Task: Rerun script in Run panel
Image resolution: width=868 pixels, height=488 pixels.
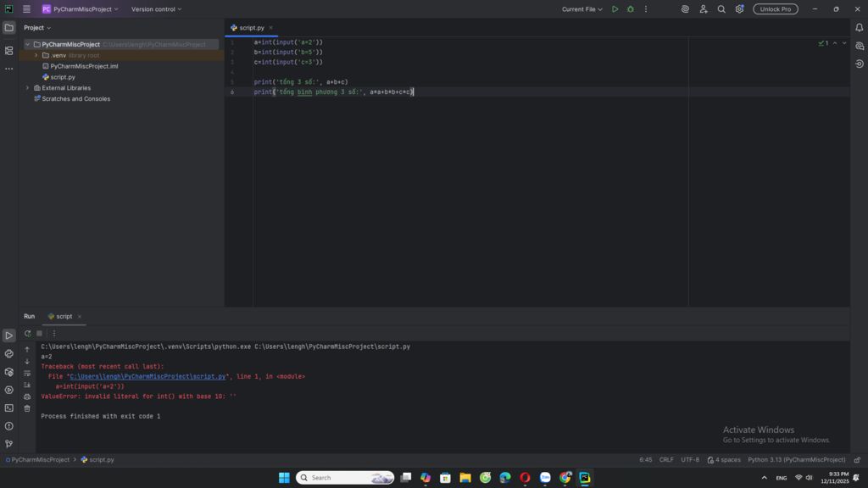Action: 27,334
